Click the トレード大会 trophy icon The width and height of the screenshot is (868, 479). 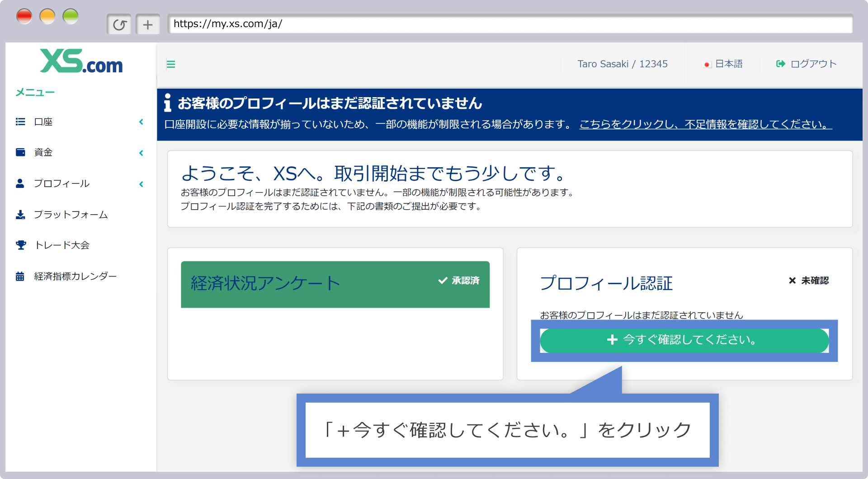tap(21, 245)
